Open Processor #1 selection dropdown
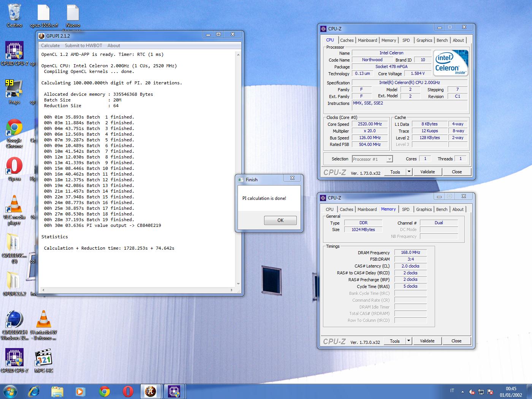532x399 pixels. tap(372, 159)
